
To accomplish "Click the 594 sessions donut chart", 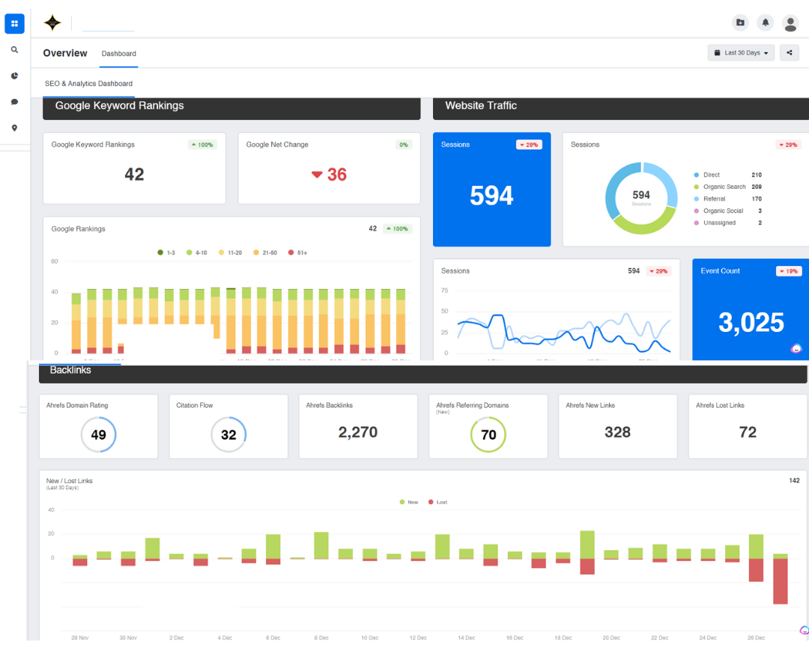I will 641,196.
